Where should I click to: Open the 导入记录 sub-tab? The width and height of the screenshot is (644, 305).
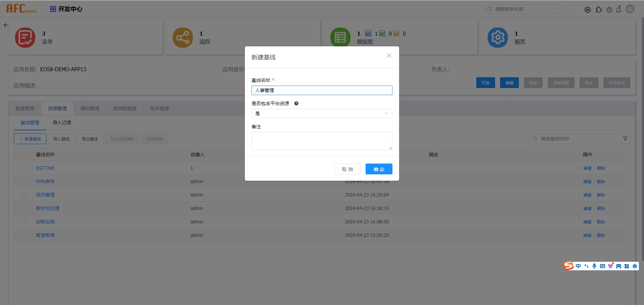click(x=62, y=123)
